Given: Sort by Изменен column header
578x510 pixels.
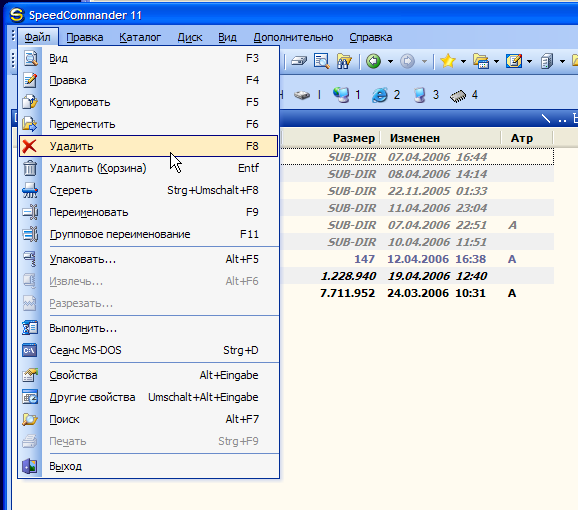Looking at the screenshot, I should coord(441,138).
